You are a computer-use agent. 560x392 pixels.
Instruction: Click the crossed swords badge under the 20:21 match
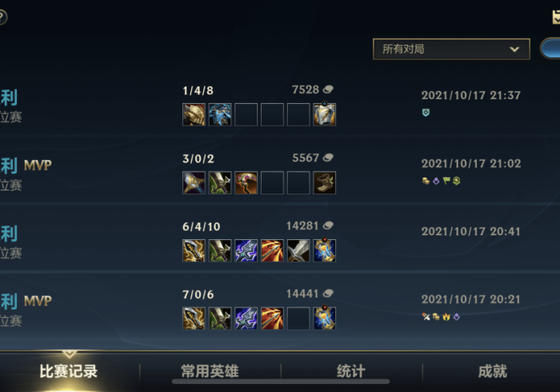(426, 316)
